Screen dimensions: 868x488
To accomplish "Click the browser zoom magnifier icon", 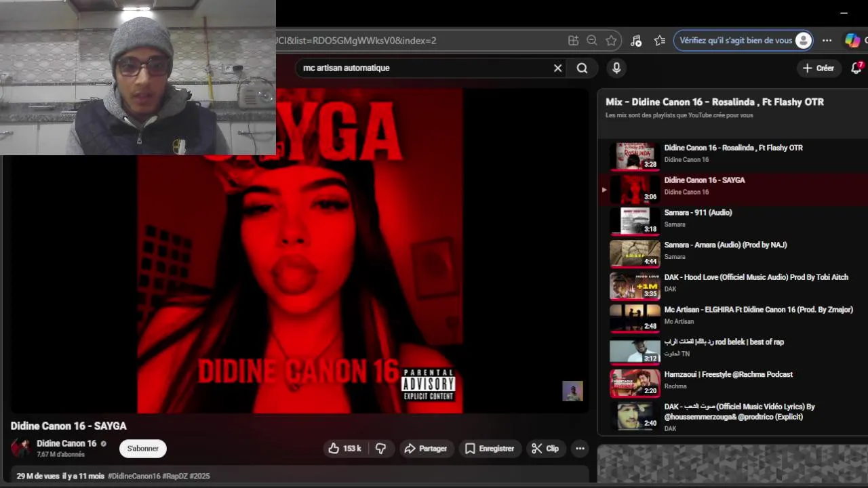I will (x=592, y=41).
